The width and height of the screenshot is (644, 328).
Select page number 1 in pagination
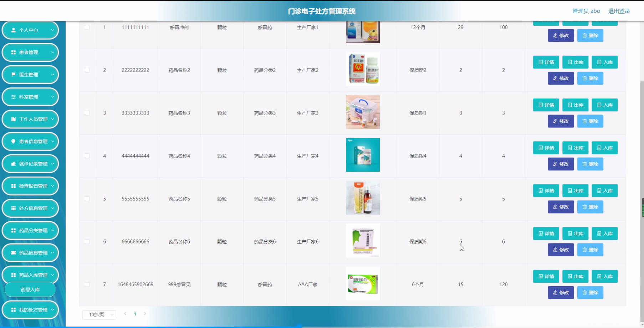pos(135,314)
